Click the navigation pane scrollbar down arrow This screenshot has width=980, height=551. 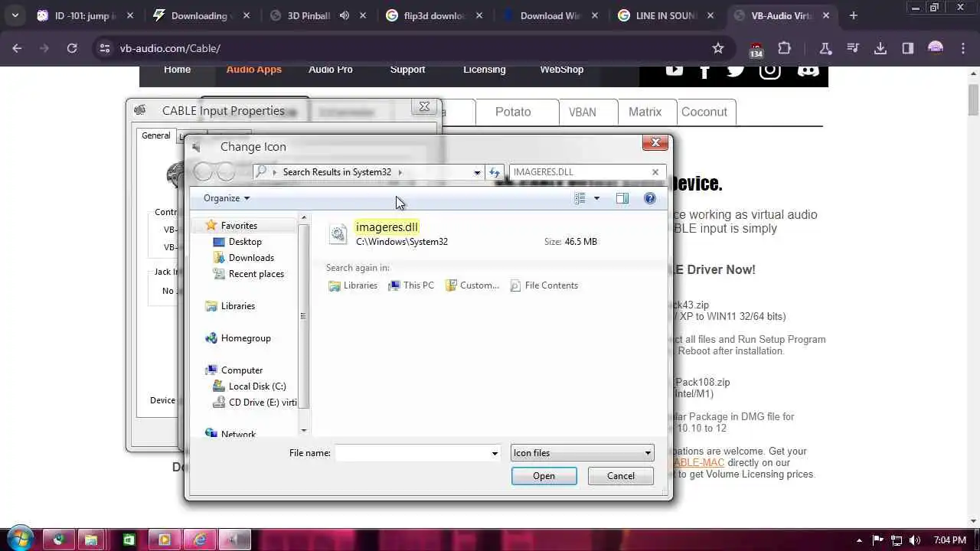[304, 431]
